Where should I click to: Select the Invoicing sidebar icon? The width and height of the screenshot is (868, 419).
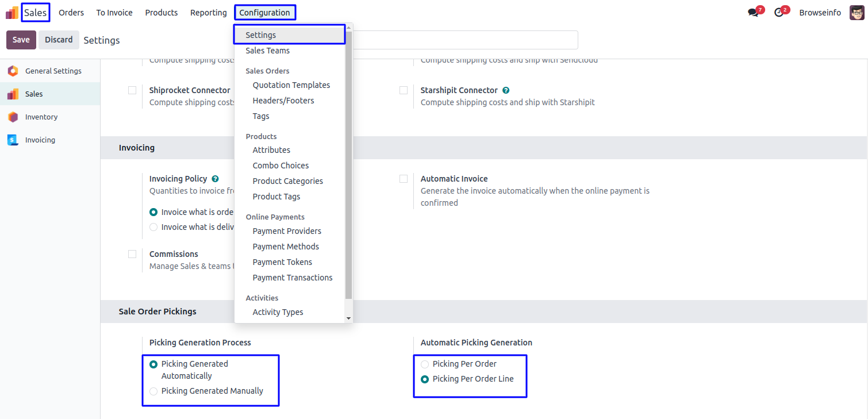pos(13,140)
